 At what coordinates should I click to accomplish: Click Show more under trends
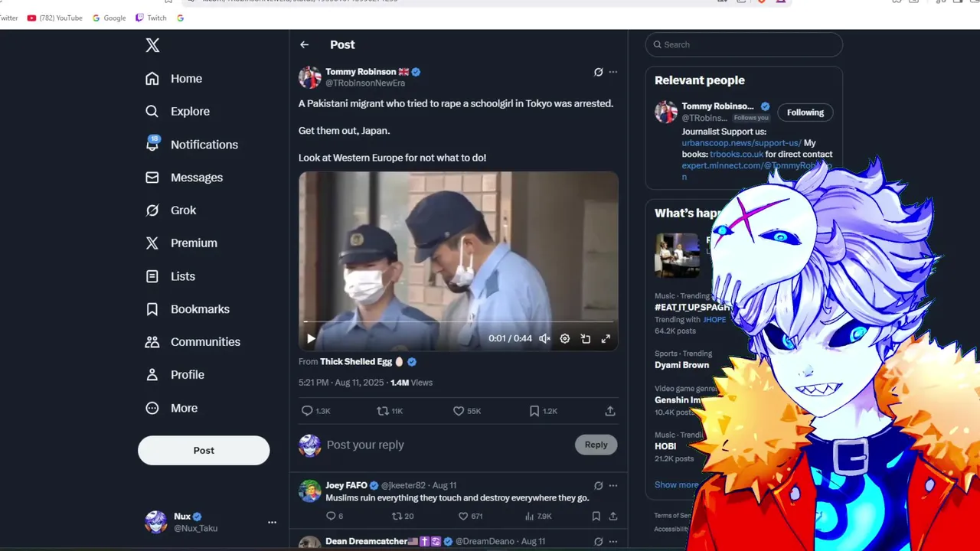[676, 485]
